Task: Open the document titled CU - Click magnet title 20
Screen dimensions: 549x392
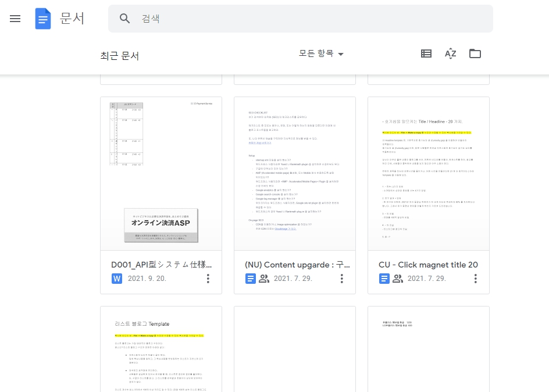Action: pos(429,174)
